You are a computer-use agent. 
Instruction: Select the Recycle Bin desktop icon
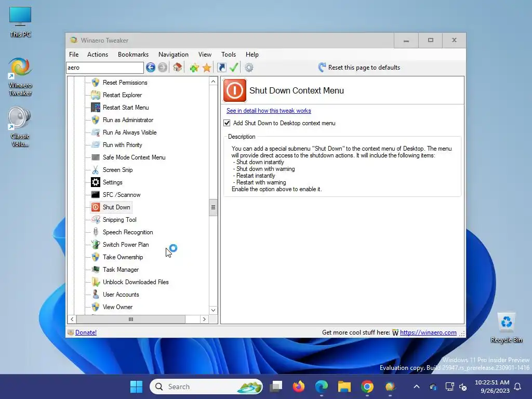pos(506,328)
